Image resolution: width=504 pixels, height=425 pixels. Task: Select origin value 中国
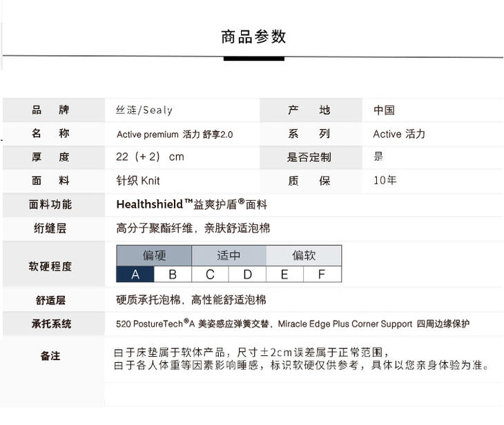(x=384, y=110)
